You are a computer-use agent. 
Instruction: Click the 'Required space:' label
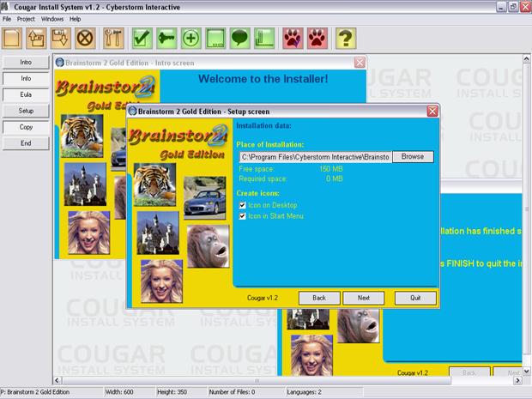pos(263,178)
